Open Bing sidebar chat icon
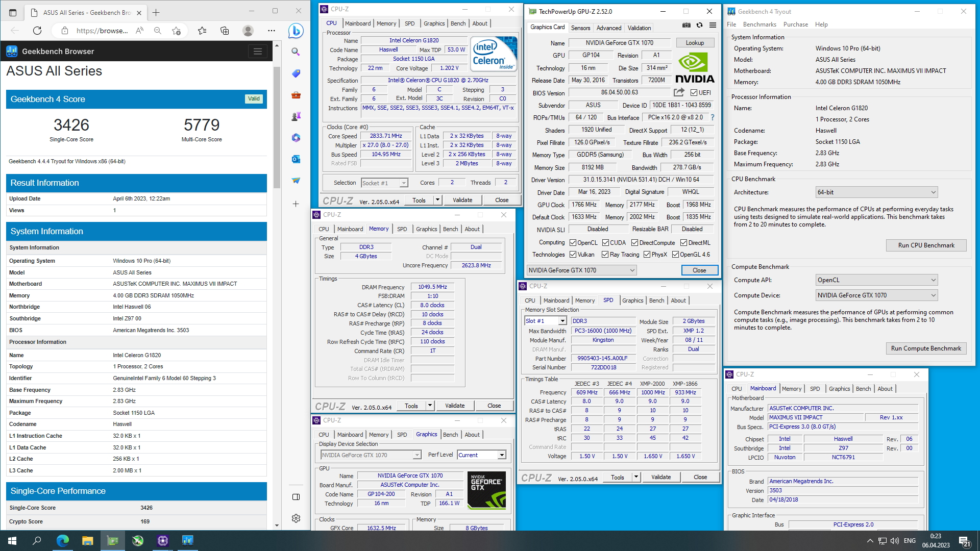 (296, 31)
